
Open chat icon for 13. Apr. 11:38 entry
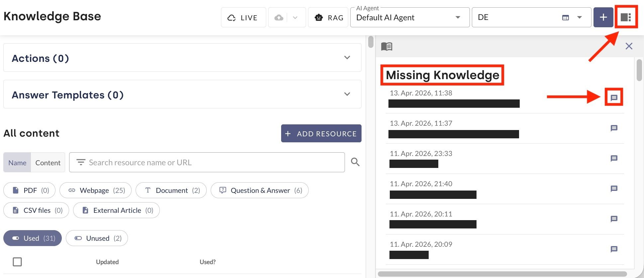tap(614, 97)
